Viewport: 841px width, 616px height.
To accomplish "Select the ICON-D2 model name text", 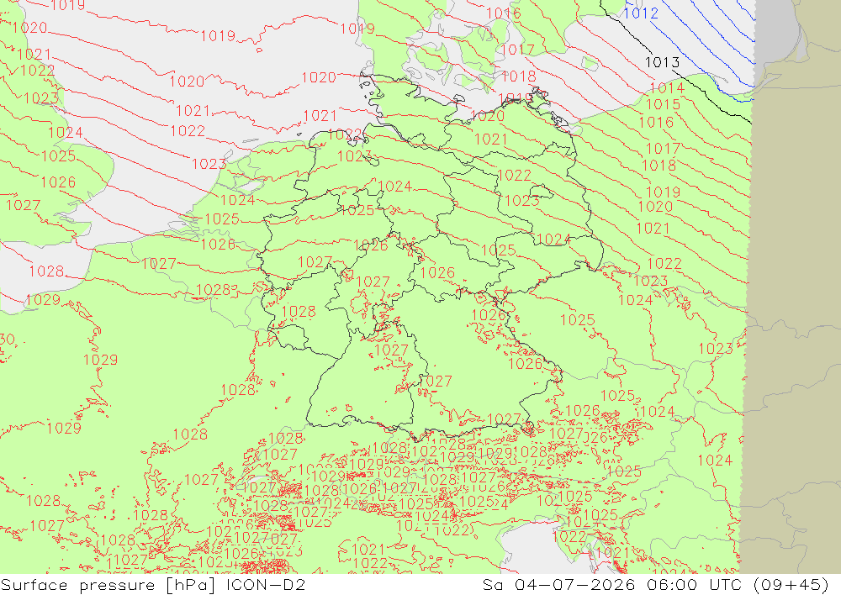I will (266, 584).
